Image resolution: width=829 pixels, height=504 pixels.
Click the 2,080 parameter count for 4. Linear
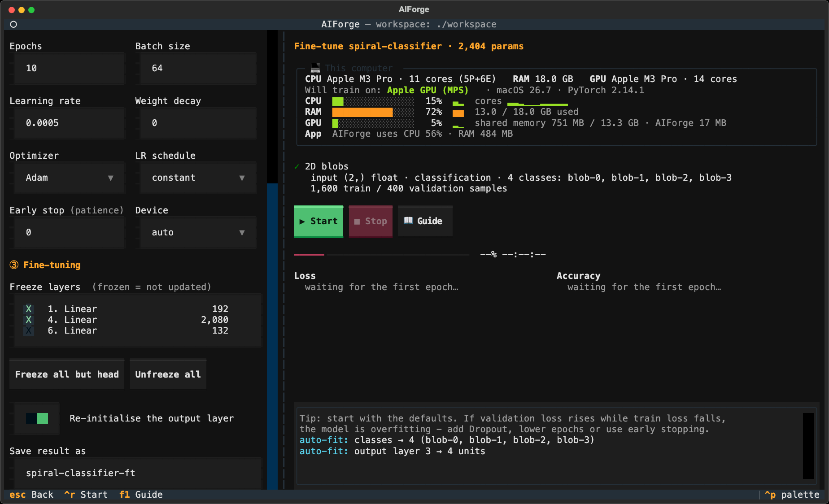[x=214, y=320]
